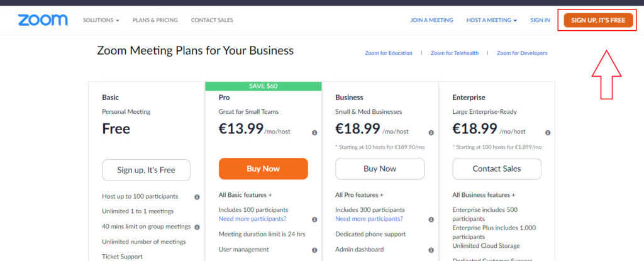644x261 pixels.
Task: Click Buy Now for the Pro plan
Action: tap(264, 169)
